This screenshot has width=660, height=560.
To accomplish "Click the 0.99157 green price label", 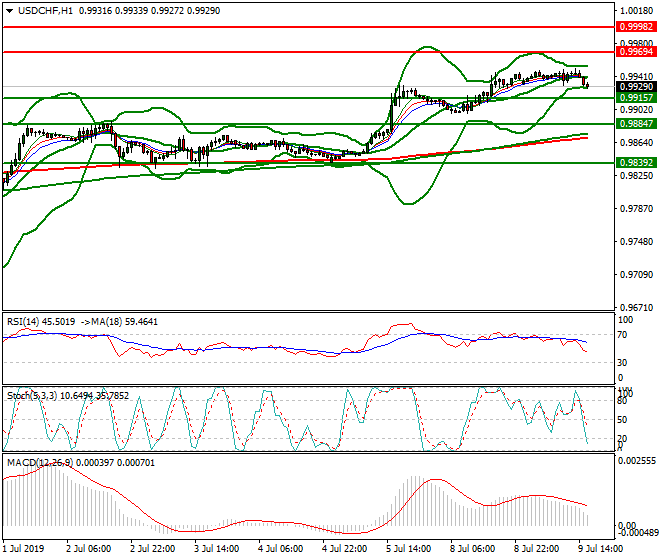I will (636, 98).
